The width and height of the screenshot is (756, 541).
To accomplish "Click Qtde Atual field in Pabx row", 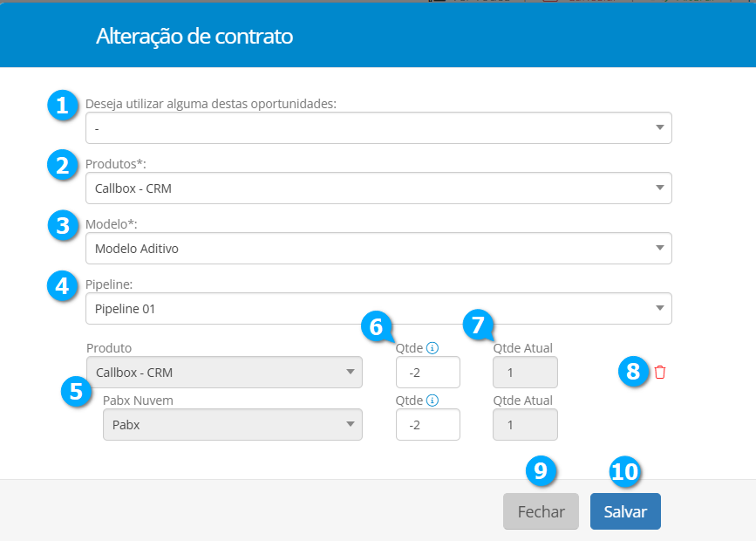I will coord(525,425).
